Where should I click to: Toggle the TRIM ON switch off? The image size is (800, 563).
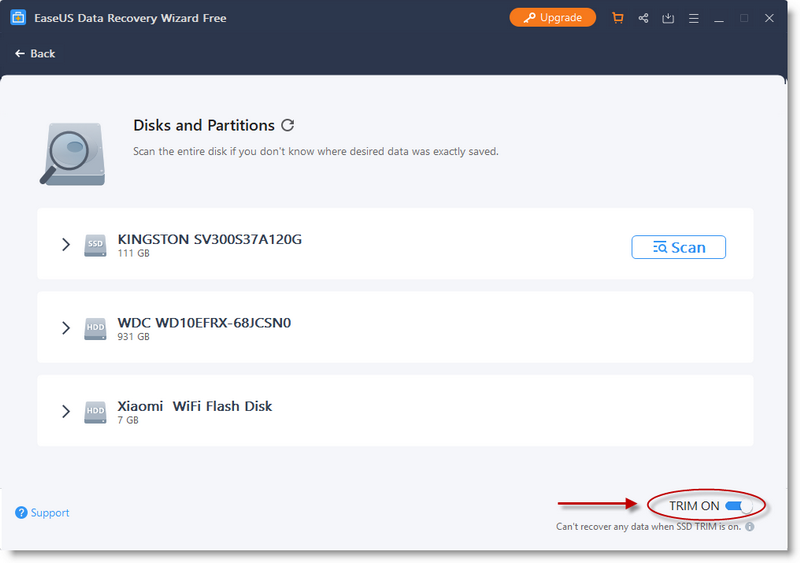point(739,506)
